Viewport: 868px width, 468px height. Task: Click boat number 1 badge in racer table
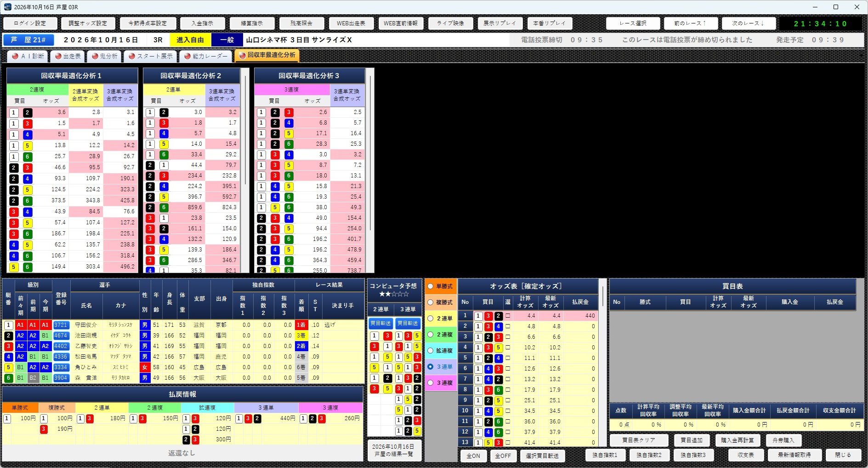pyautogui.click(x=8, y=325)
